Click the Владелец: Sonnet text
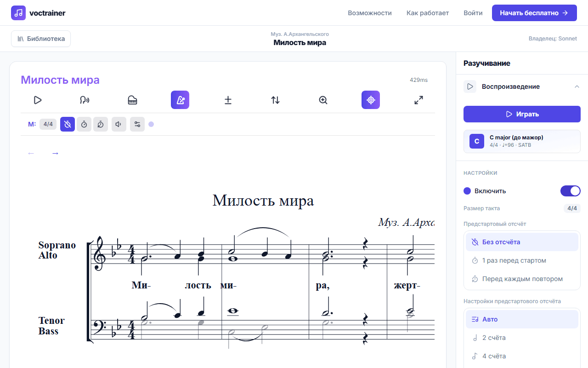 tap(553, 39)
